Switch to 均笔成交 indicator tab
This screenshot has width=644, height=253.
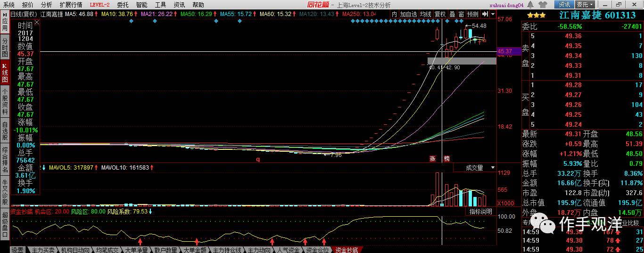coord(107,250)
